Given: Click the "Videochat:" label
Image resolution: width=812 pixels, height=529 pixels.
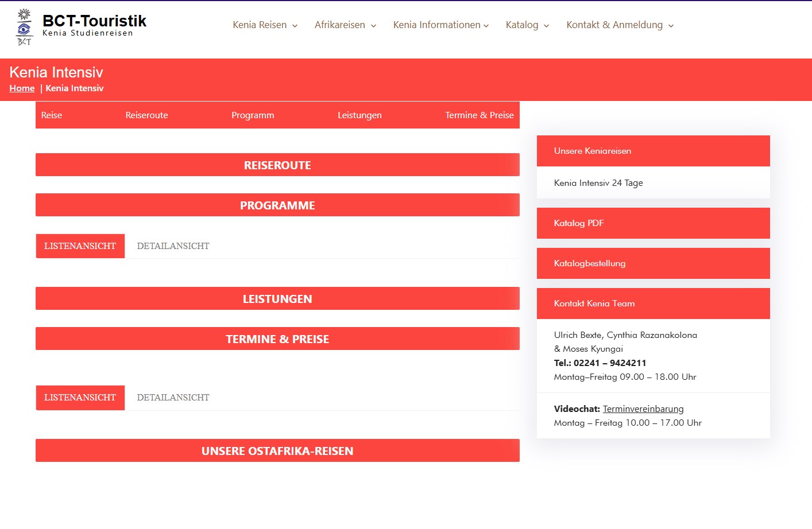Looking at the screenshot, I should pyautogui.click(x=577, y=409).
